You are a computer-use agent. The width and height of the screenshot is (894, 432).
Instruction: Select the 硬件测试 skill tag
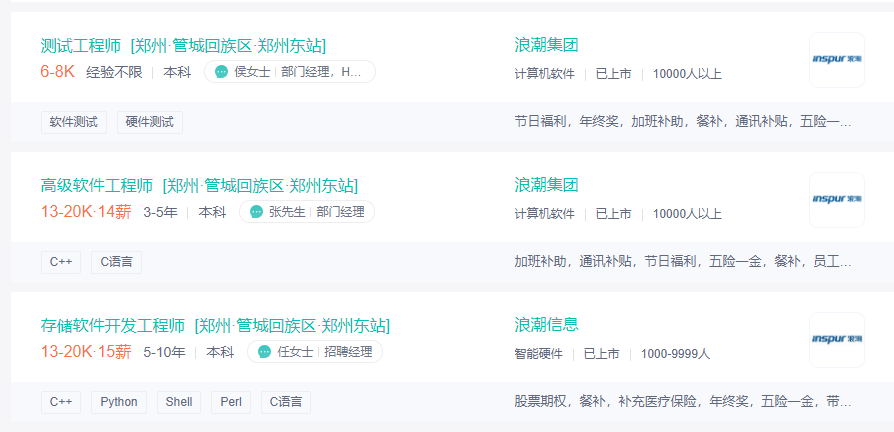pyautogui.click(x=150, y=122)
